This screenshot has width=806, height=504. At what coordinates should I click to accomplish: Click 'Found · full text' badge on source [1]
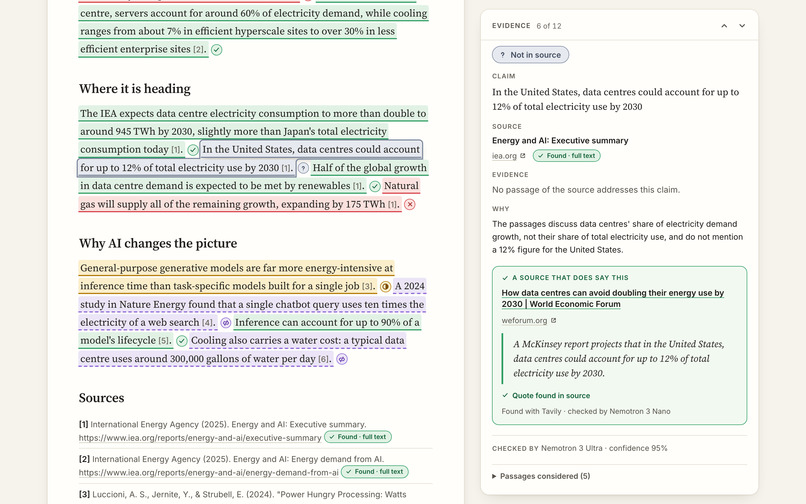(x=358, y=437)
